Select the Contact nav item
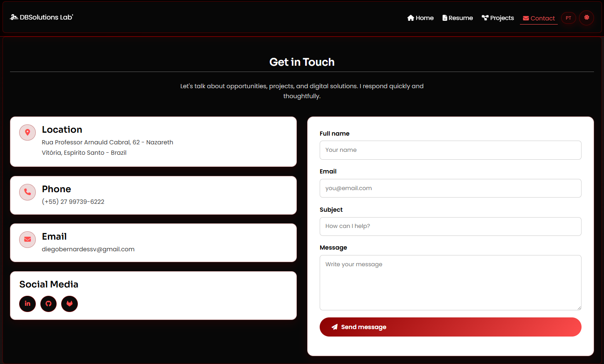Viewport: 604px width, 364px height. point(539,18)
